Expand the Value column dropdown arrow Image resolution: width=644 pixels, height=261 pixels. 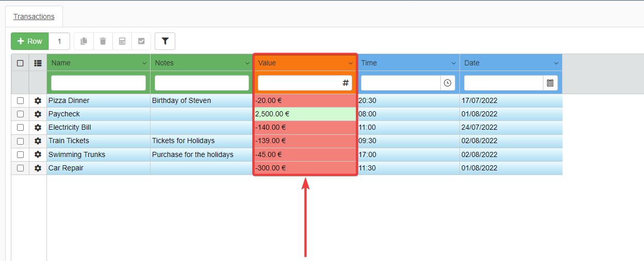[351, 63]
